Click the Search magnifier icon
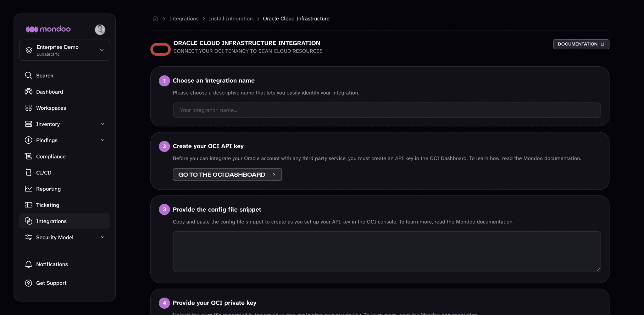The width and height of the screenshot is (644, 315). 28,75
